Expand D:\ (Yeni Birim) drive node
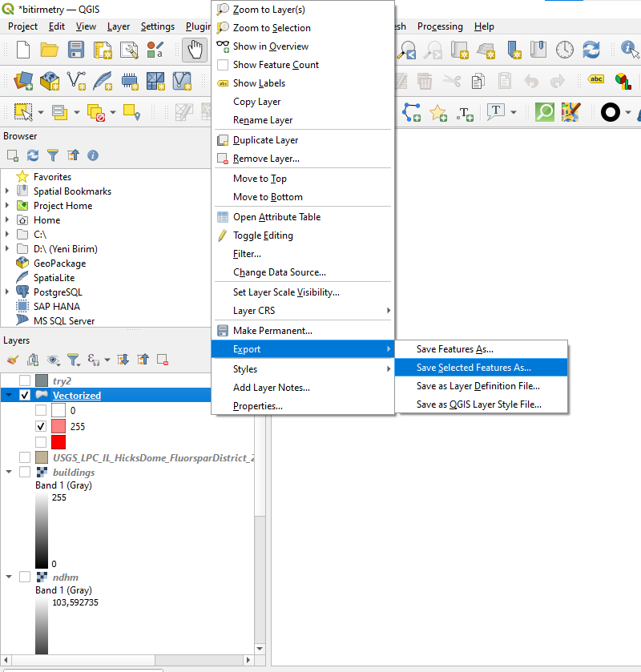The height and width of the screenshot is (672, 641). (x=7, y=248)
